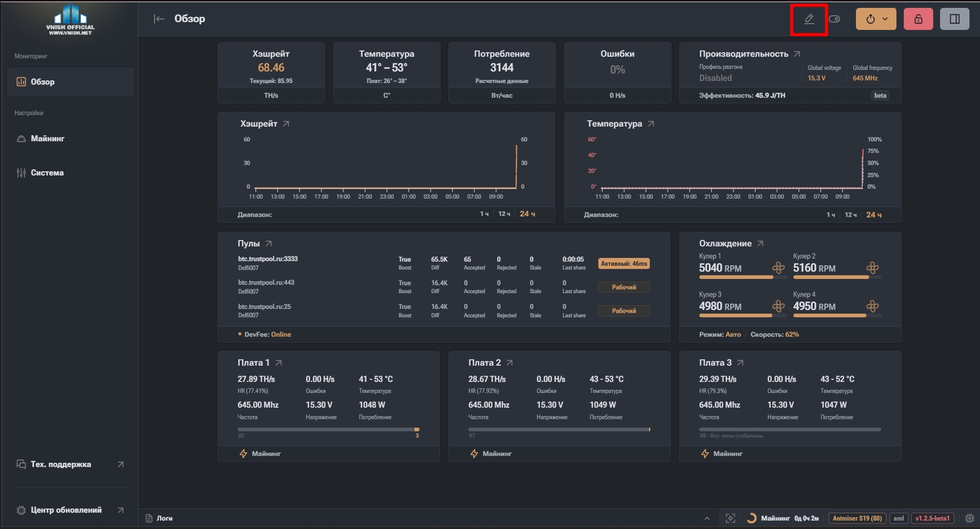The image size is (980, 529).
Task: Open Центр обновлений link
Action: [x=66, y=510]
